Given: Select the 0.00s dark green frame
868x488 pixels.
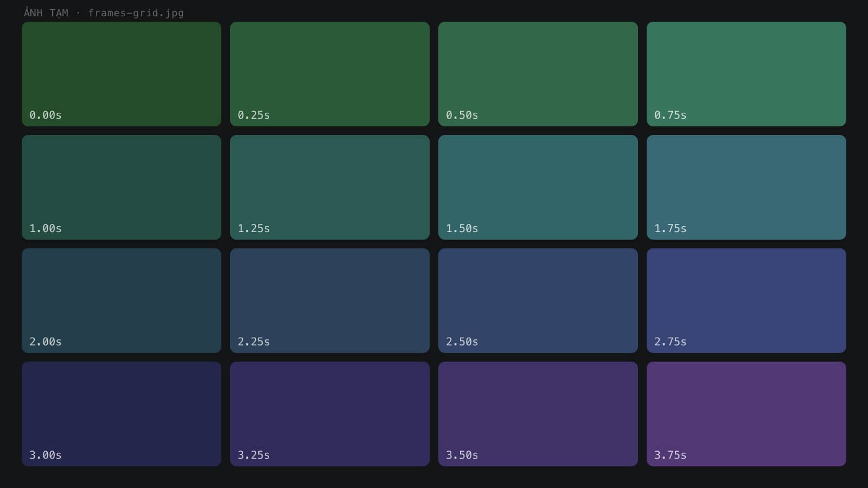Looking at the screenshot, I should pyautogui.click(x=122, y=74).
